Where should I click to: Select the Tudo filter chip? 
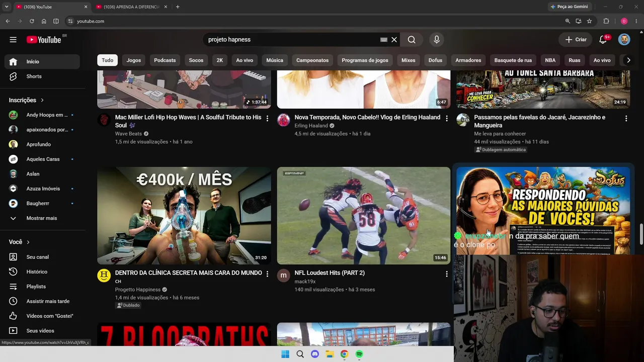tap(108, 60)
